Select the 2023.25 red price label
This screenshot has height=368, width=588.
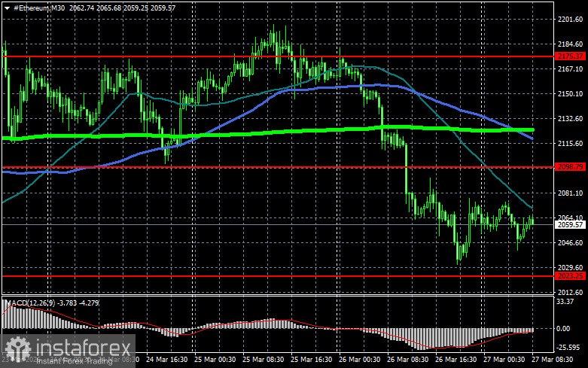point(571,276)
